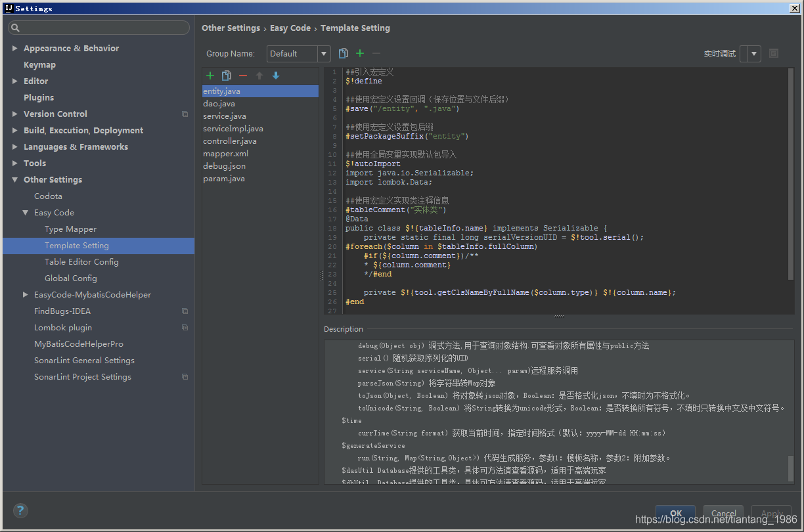Click the code editor vertical scrollbar
Viewport: 804px width, 532px height.
[791, 173]
